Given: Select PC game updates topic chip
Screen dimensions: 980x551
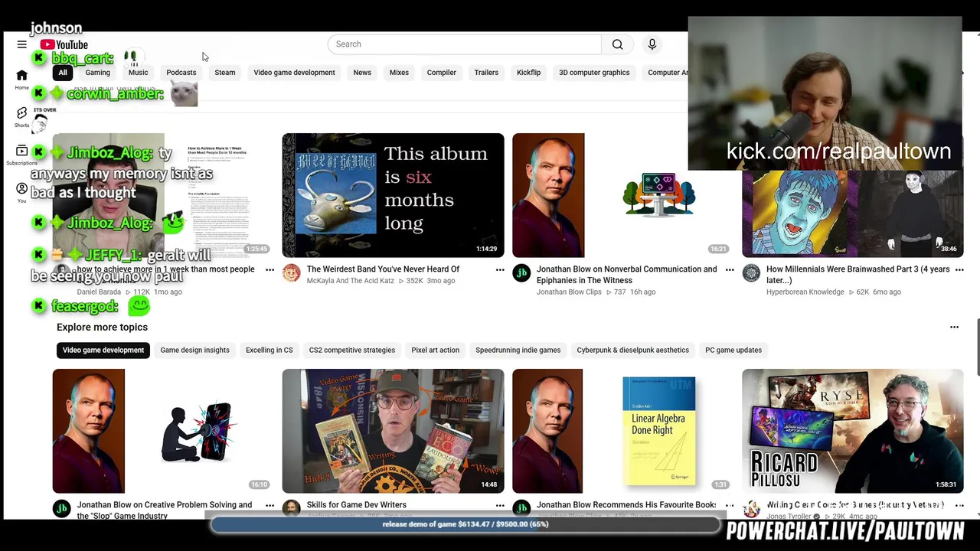Looking at the screenshot, I should click(733, 350).
